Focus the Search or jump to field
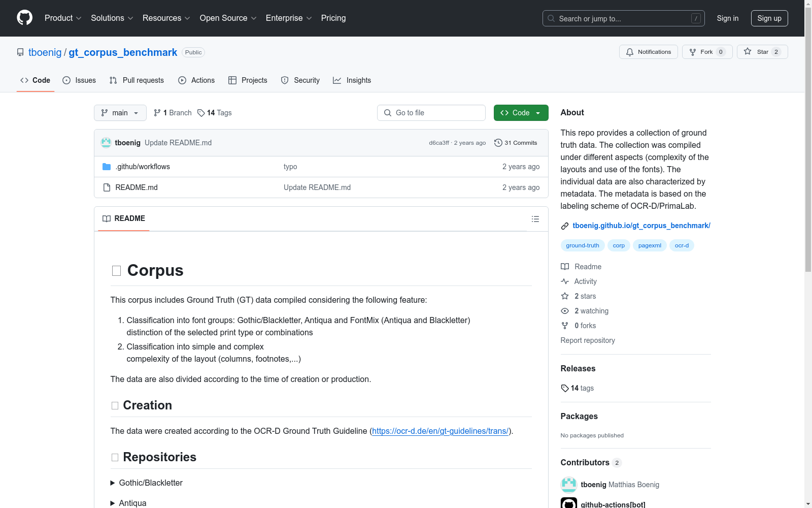Image resolution: width=812 pixels, height=508 pixels. point(624,18)
